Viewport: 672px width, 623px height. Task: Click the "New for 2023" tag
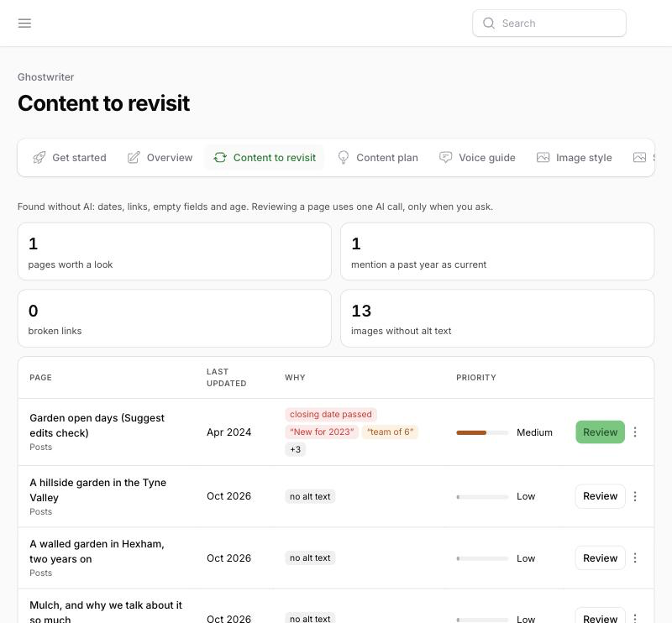click(x=322, y=432)
